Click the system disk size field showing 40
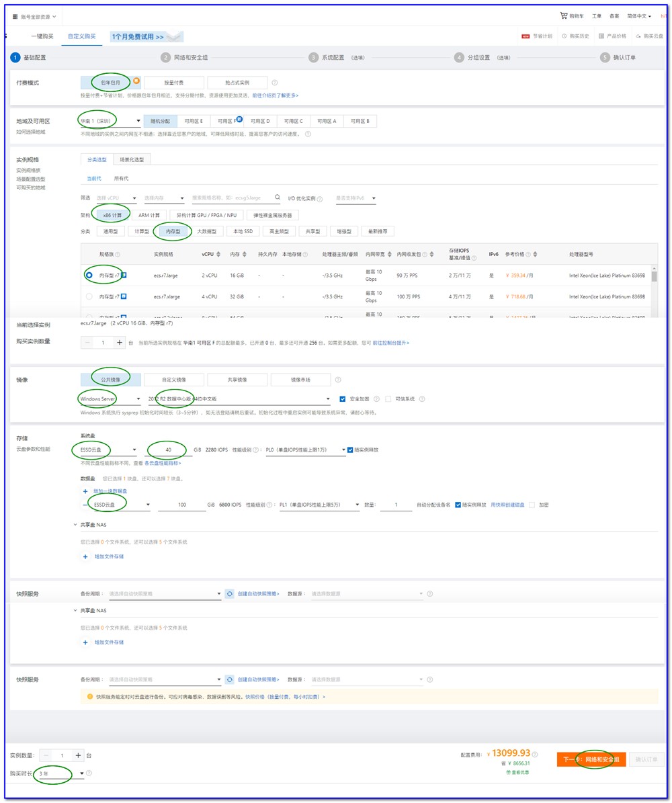Screen dimensions: 672x803 tap(169, 450)
